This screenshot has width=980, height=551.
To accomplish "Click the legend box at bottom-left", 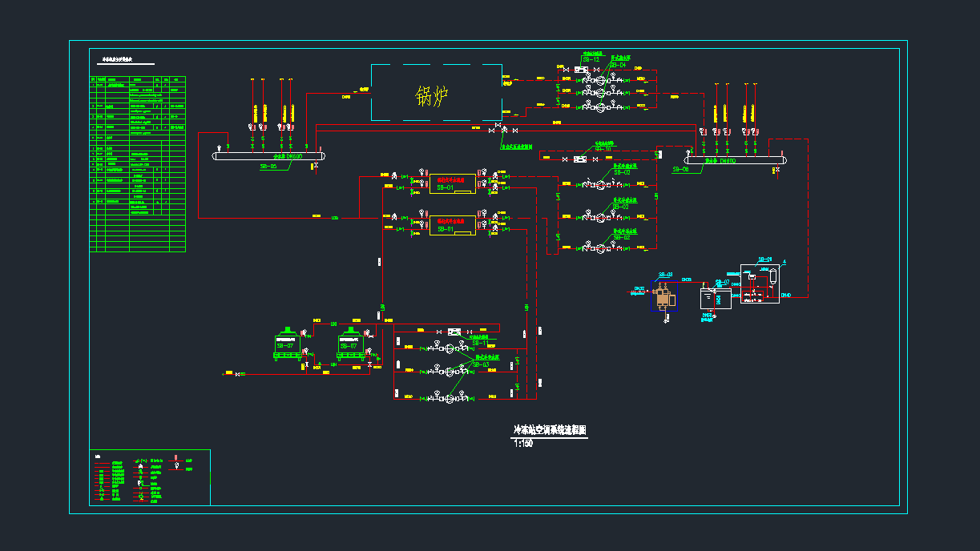I will (x=149, y=477).
